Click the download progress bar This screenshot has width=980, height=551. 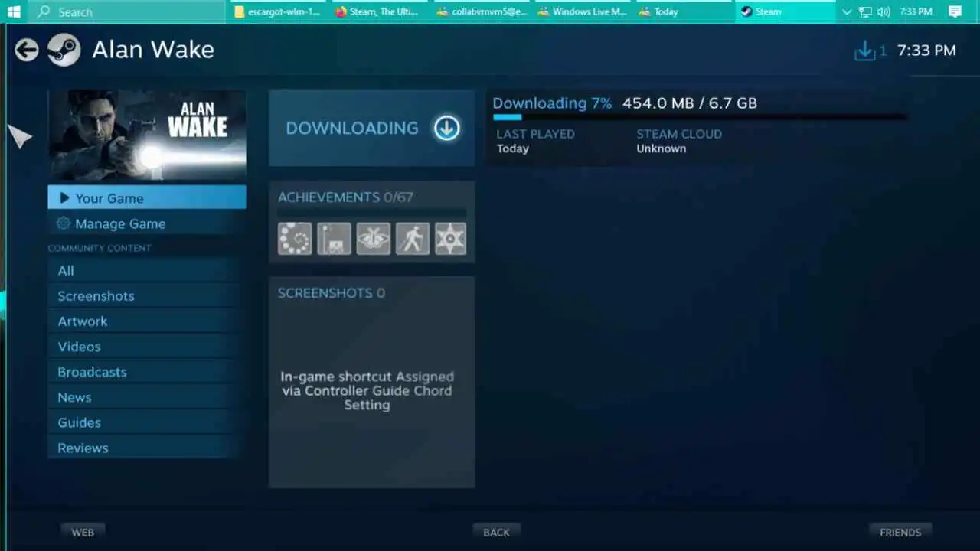(x=699, y=117)
